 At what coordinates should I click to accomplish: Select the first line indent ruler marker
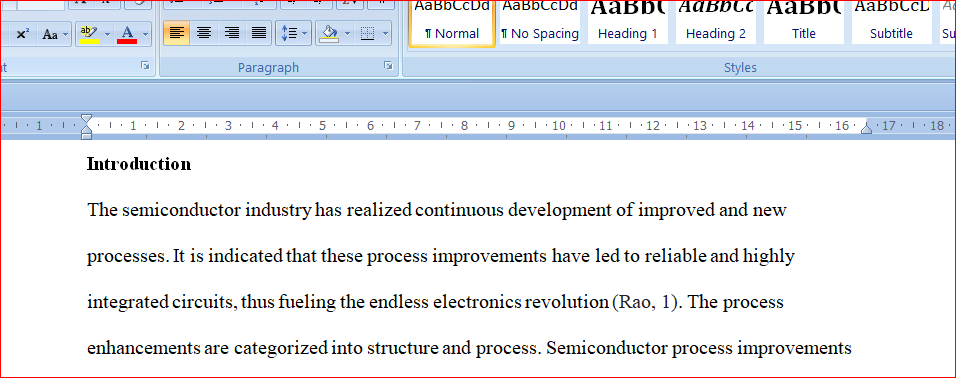(87, 118)
